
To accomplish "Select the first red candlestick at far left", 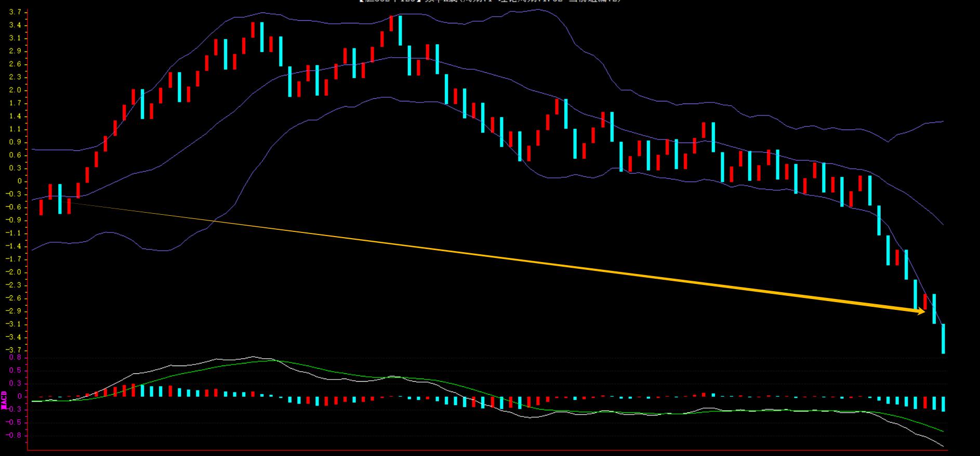I will coord(41,207).
